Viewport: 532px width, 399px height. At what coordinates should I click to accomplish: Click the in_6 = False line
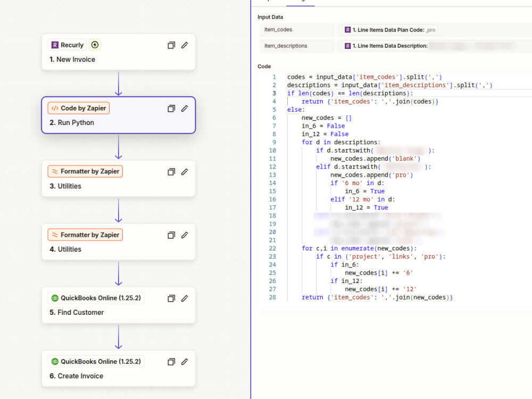323,126
